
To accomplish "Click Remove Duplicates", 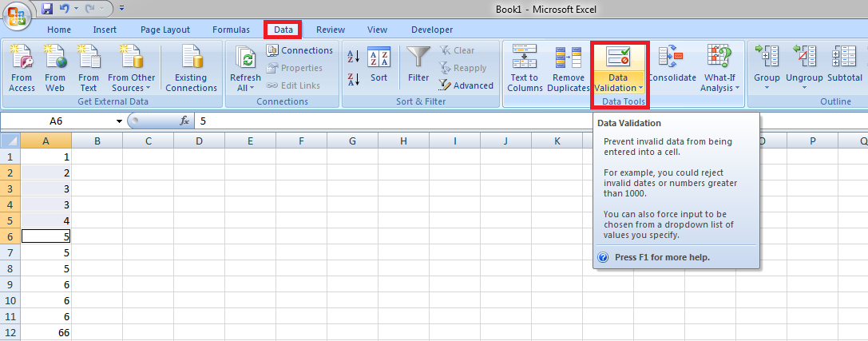I will click(569, 69).
